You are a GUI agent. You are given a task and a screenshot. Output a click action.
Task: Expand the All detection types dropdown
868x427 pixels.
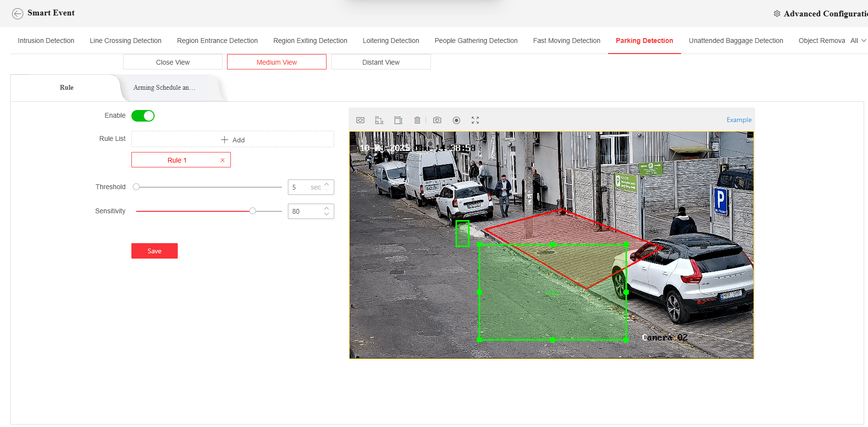[858, 41]
